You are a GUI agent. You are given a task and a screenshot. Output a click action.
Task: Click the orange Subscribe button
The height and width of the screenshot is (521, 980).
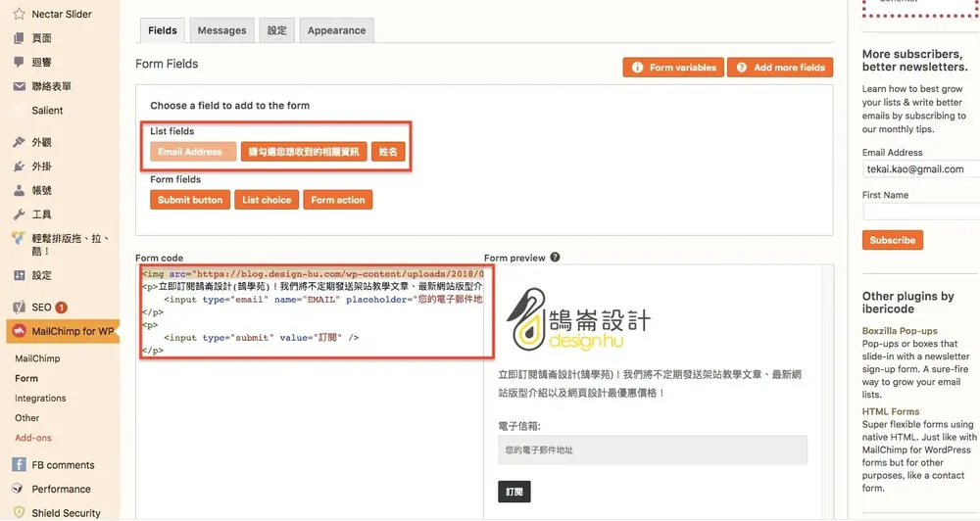click(893, 240)
